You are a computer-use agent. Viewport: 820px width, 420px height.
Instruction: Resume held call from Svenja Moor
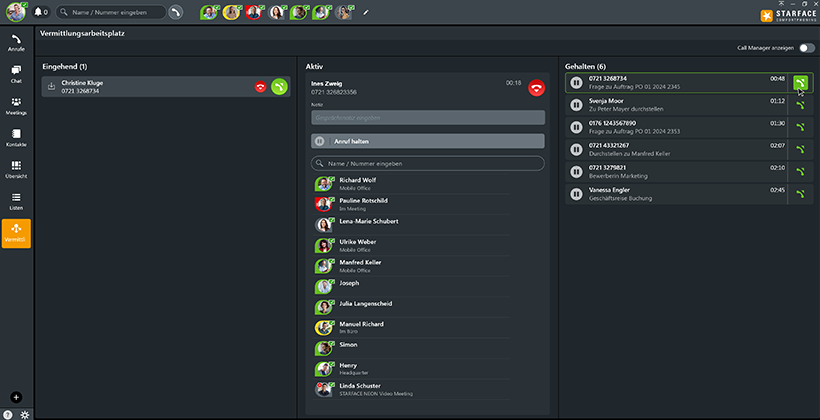[x=799, y=104]
